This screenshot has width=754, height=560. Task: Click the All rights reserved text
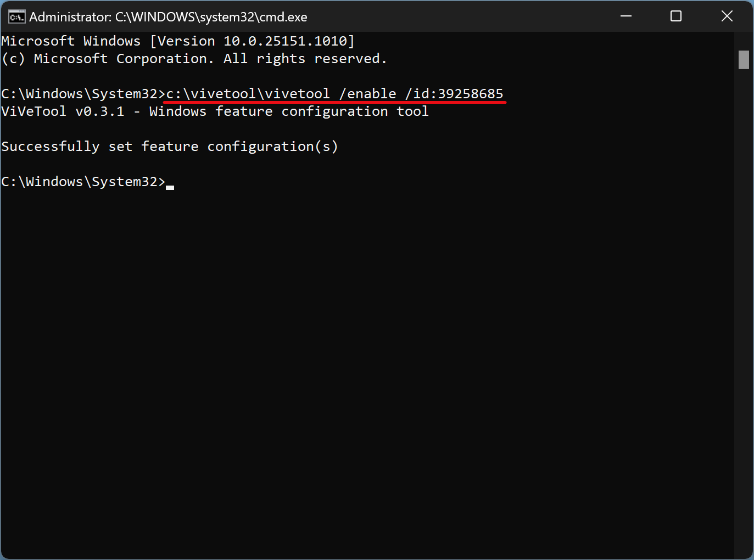pos(305,59)
